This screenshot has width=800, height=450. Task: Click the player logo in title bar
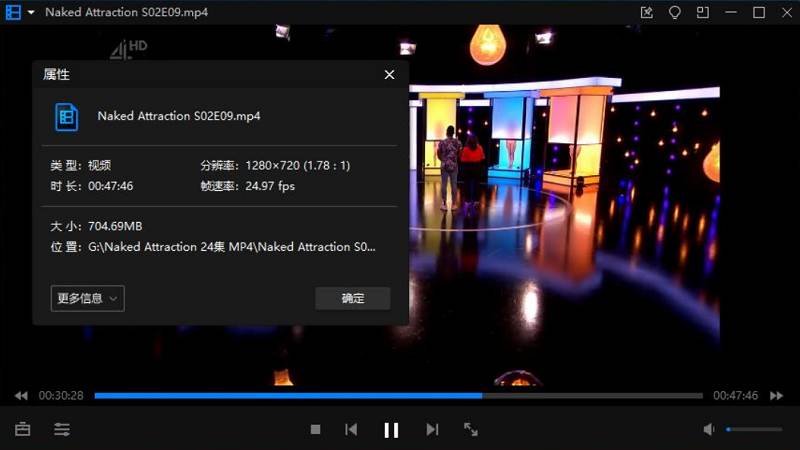(14, 12)
